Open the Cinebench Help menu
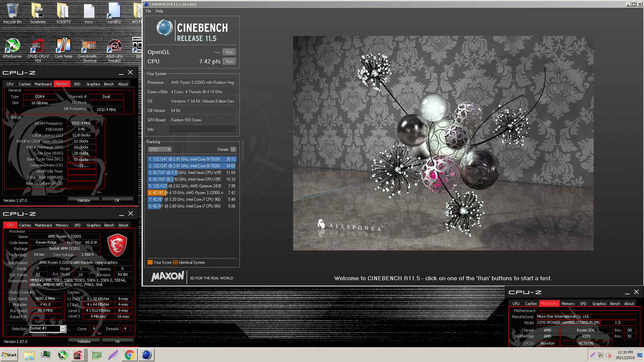Screen dimensions: 644x362 [159, 11]
